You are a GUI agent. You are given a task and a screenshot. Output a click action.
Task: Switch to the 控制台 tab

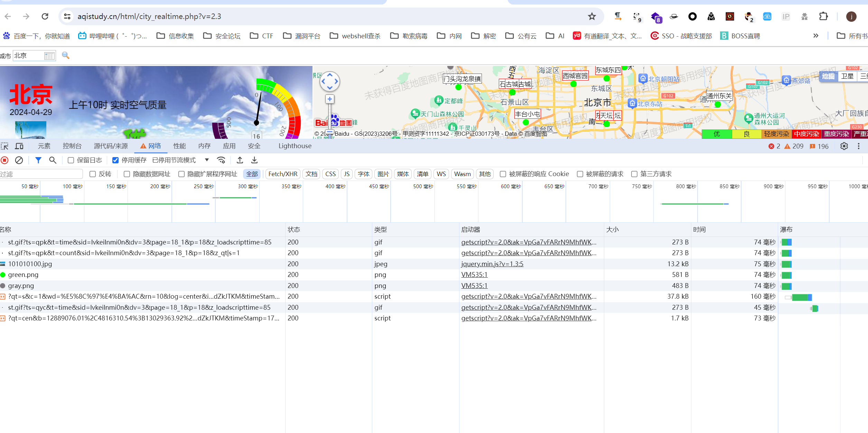point(72,146)
